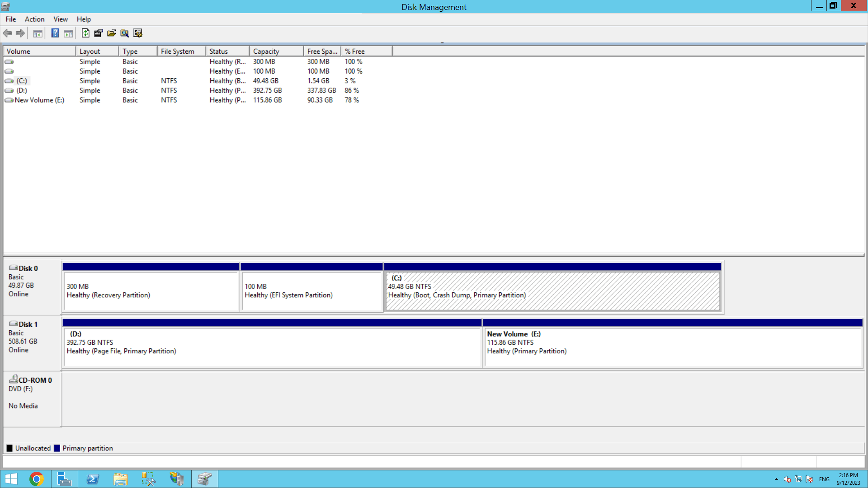The width and height of the screenshot is (868, 488).
Task: Click the % Free column header
Action: pyautogui.click(x=367, y=51)
